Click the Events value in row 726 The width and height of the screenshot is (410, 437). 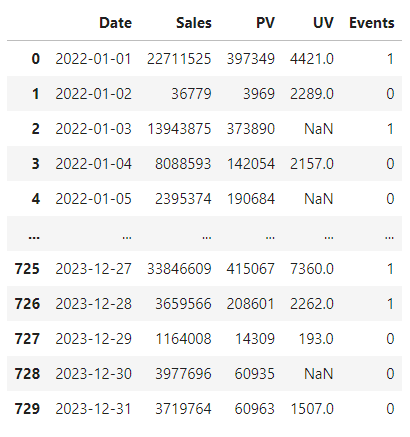(x=390, y=304)
